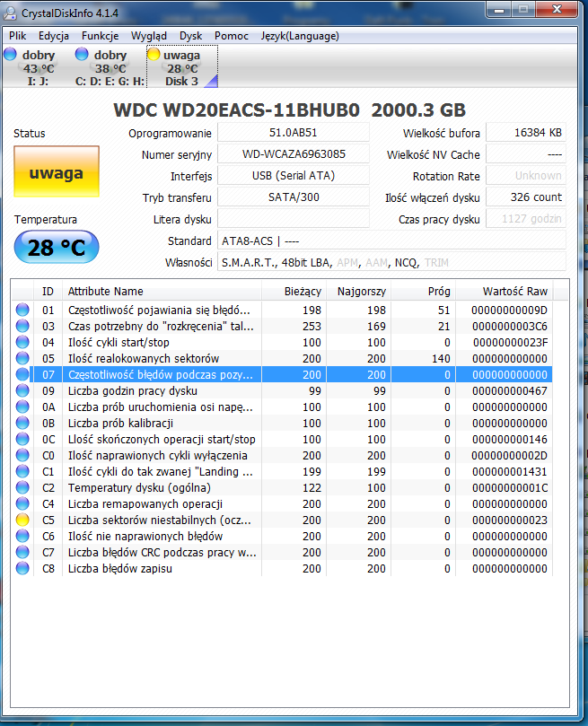Viewport: 588px width, 726px height.
Task: Click status icon of attribute 0C row
Action: (x=22, y=439)
